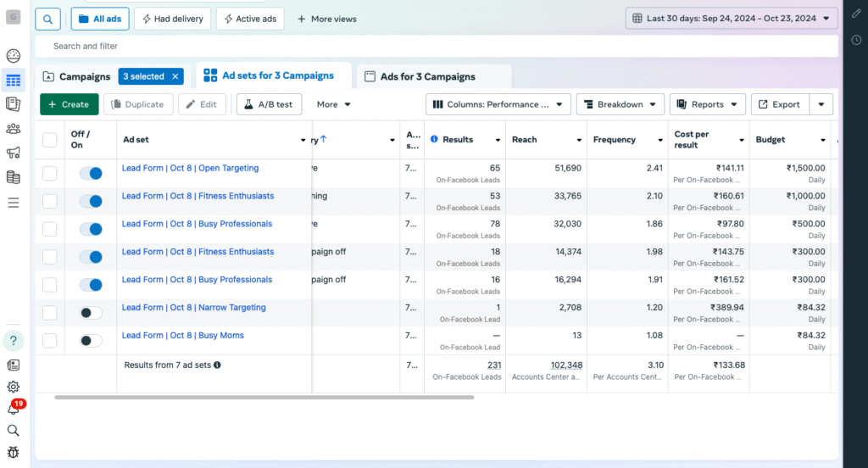Open the date range dropdown Last 30 days
The image size is (868, 468).
[x=732, y=18]
